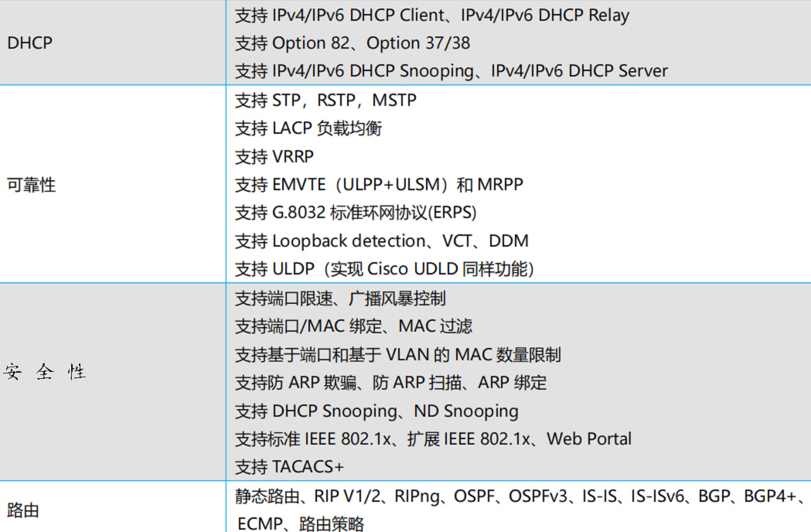Select line '支持 G.8032 标准环网协议(ERPS)'
Screen dimensions: 811x532
point(356,213)
